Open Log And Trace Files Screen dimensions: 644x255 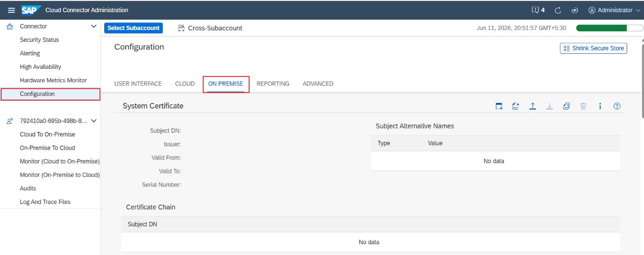click(x=45, y=202)
